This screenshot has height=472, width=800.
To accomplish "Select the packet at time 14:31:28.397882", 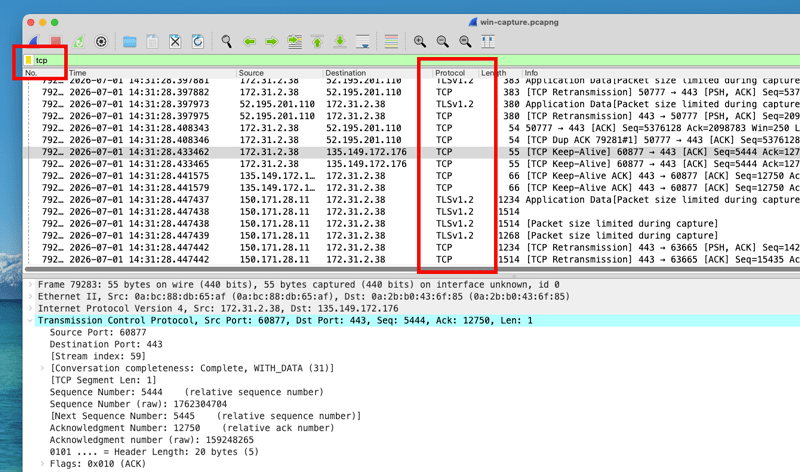I will pos(411,92).
